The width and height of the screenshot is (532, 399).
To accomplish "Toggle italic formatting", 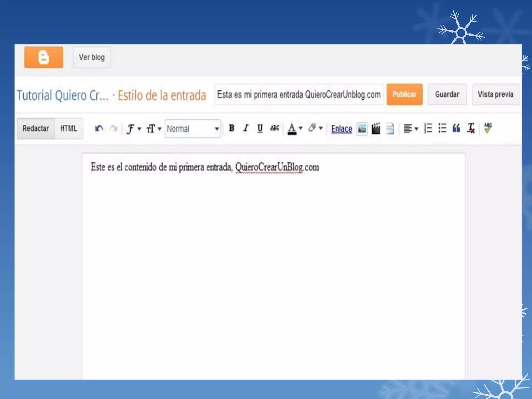I will (x=246, y=128).
